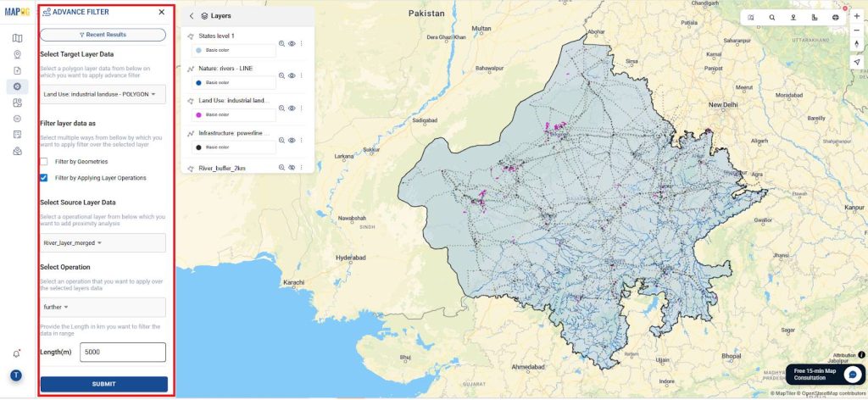The image size is (868, 400).
Task: Close the Advance Filter panel
Action: tap(162, 12)
